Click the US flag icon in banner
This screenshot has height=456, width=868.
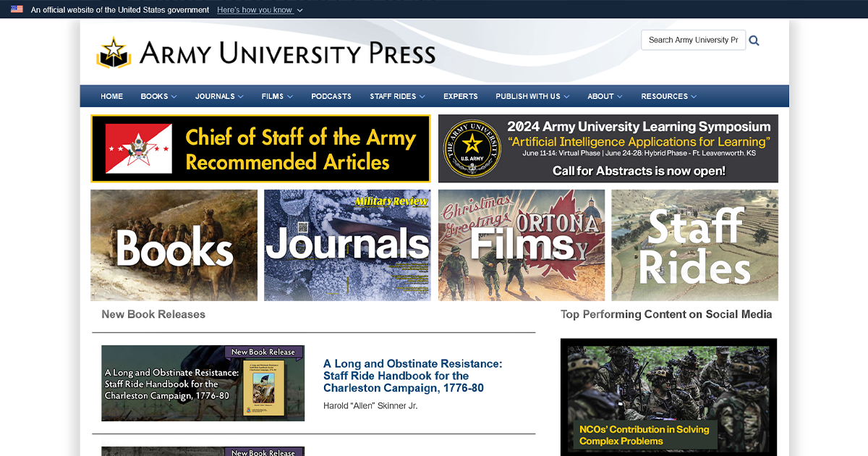click(x=17, y=9)
